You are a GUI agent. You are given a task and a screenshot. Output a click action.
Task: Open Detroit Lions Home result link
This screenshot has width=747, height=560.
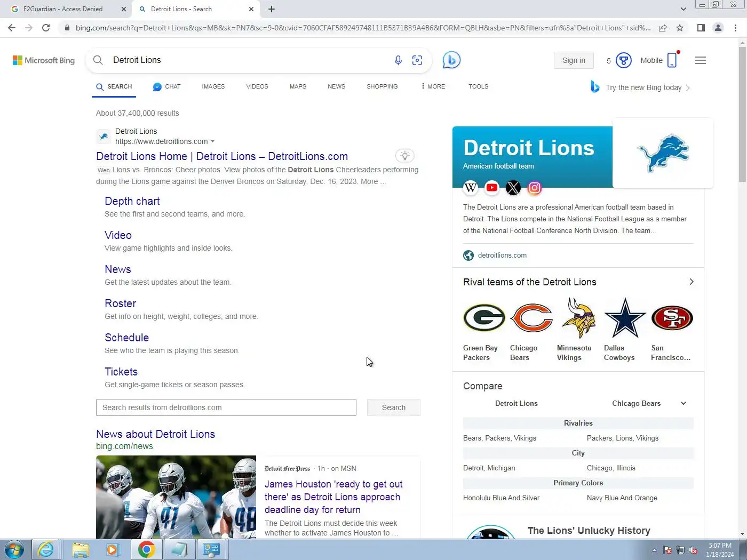click(222, 156)
